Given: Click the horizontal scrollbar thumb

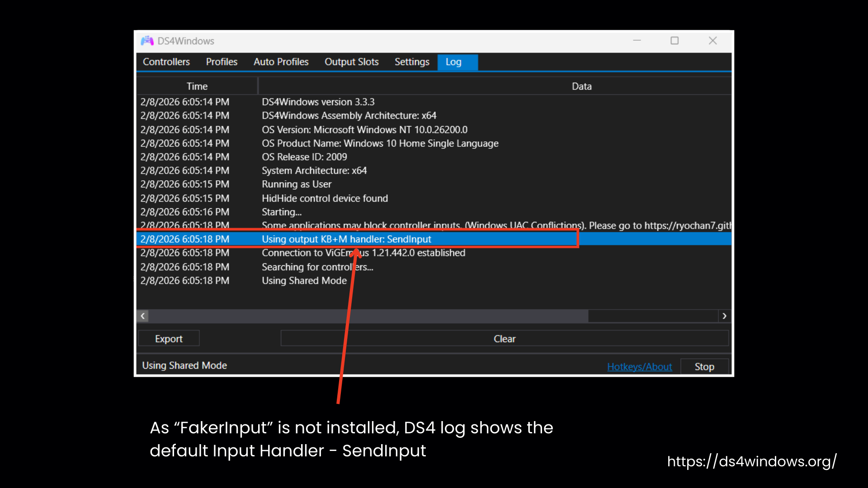Looking at the screenshot, I should click(x=368, y=316).
